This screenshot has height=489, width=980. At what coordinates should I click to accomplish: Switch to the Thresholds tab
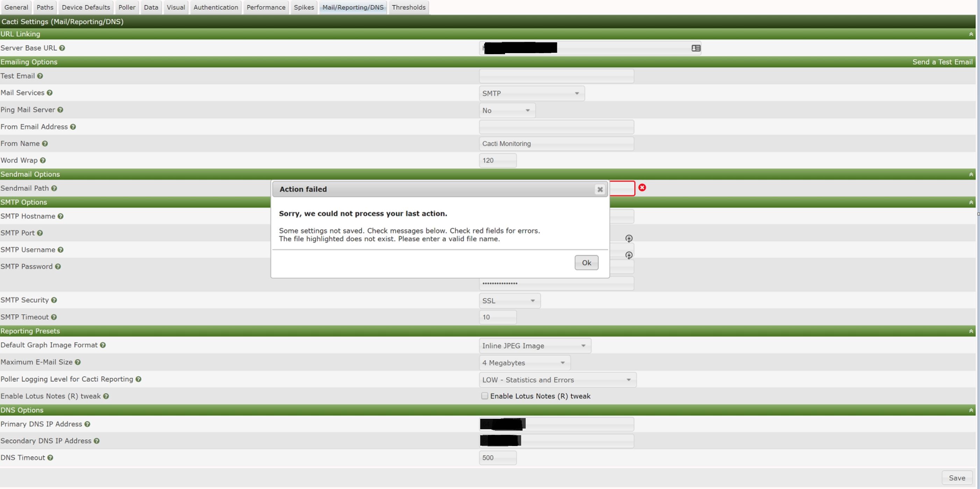pos(409,7)
